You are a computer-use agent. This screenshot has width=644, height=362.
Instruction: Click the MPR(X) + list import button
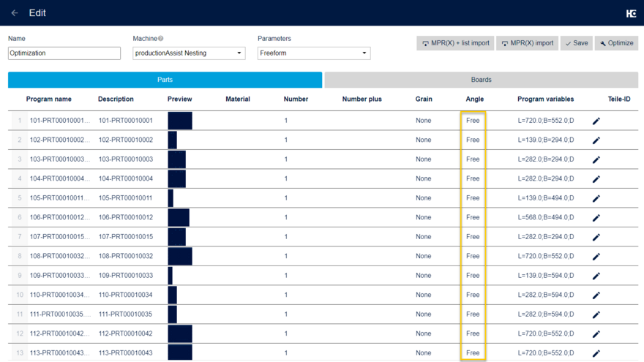click(455, 43)
